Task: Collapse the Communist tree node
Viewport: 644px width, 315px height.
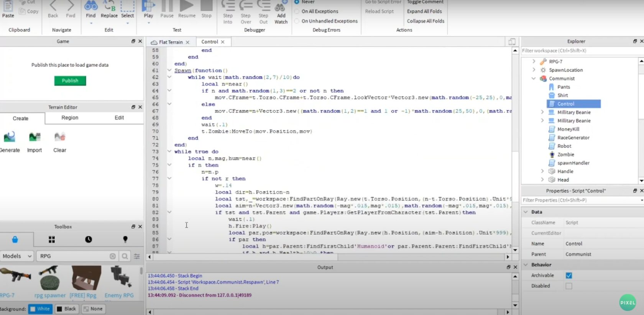Action: click(x=534, y=79)
